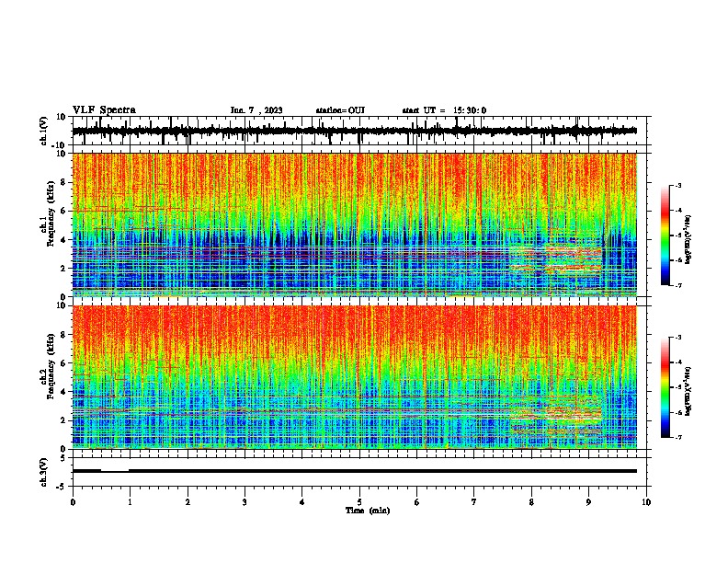Click the "4" kHz tick on ch.1 spectrogram axis
The height and width of the screenshot is (563, 728).
point(64,240)
